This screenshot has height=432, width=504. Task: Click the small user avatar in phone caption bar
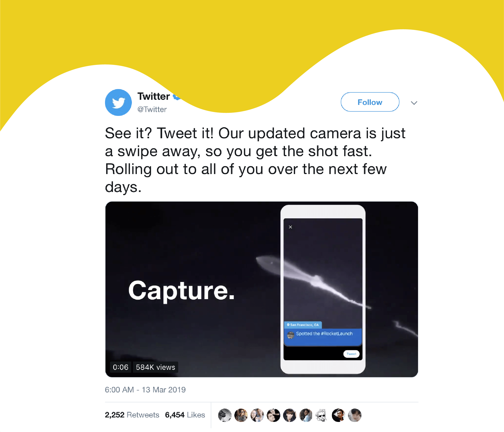coord(290,335)
